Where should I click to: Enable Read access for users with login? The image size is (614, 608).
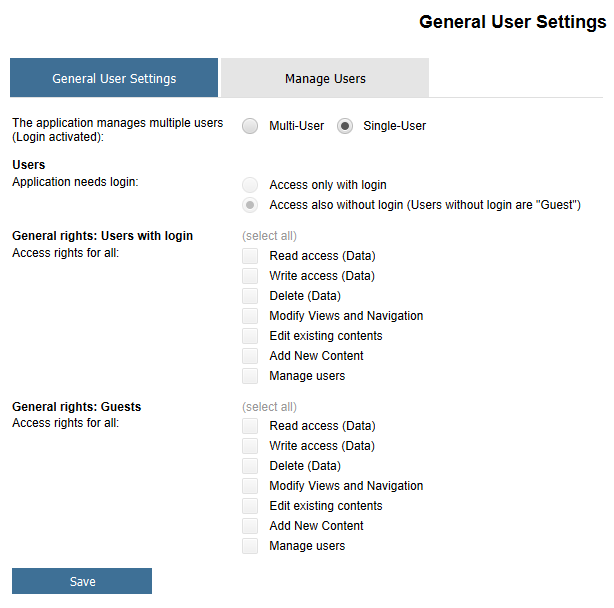(250, 256)
